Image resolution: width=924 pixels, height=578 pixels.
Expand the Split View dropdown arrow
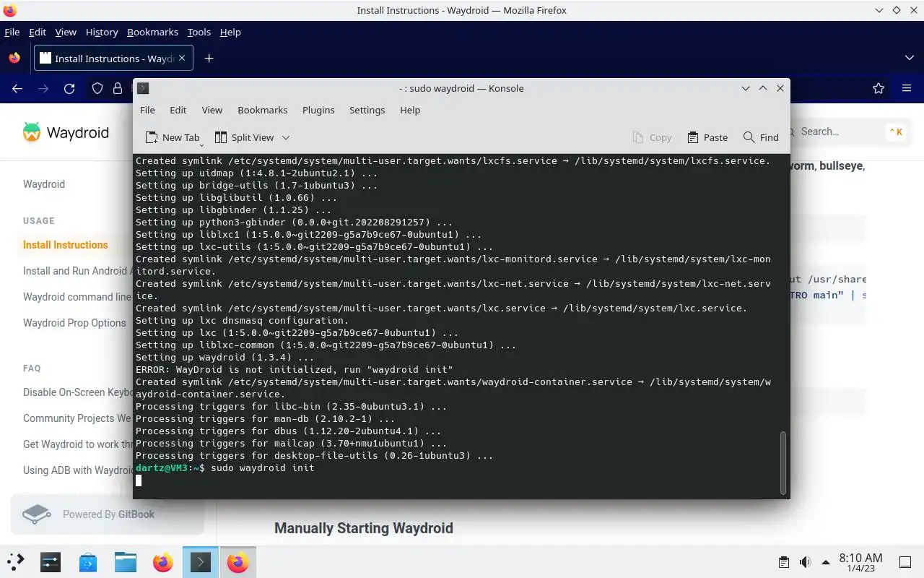286,137
